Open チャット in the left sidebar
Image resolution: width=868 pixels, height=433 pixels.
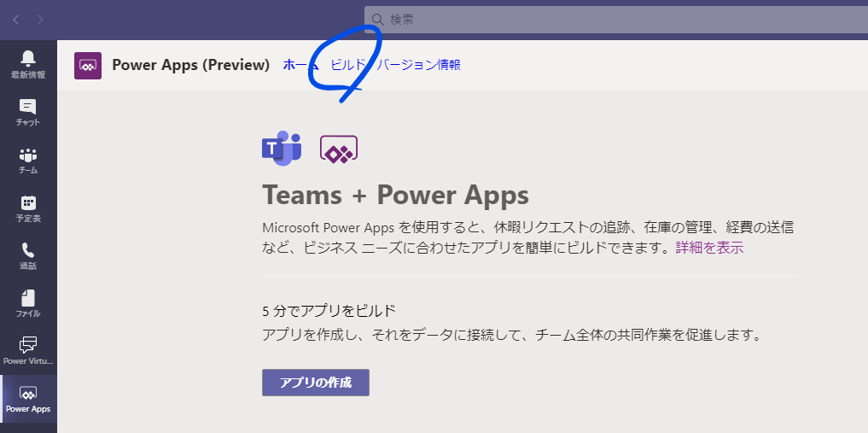[x=28, y=113]
